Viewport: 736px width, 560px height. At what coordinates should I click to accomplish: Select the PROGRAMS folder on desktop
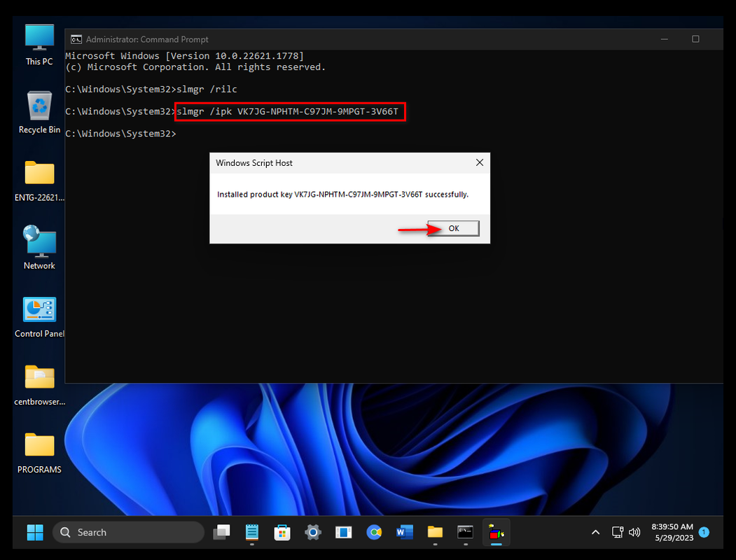coord(39,453)
